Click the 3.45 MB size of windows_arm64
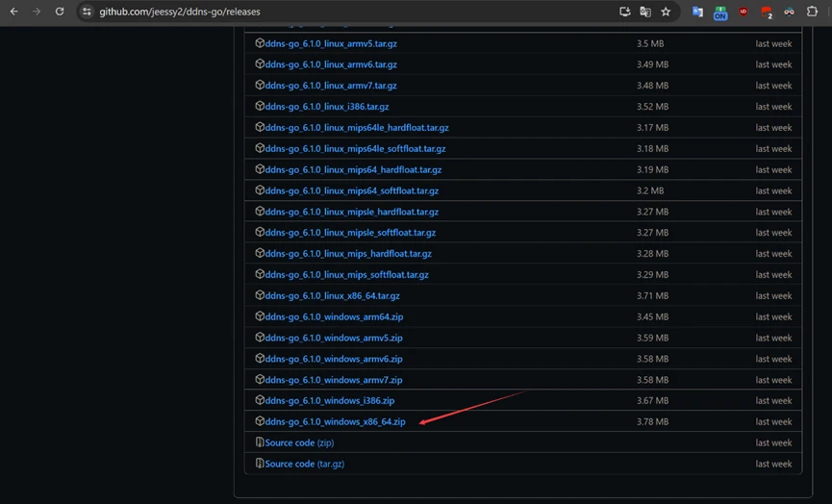This screenshot has width=832, height=504. 653,316
